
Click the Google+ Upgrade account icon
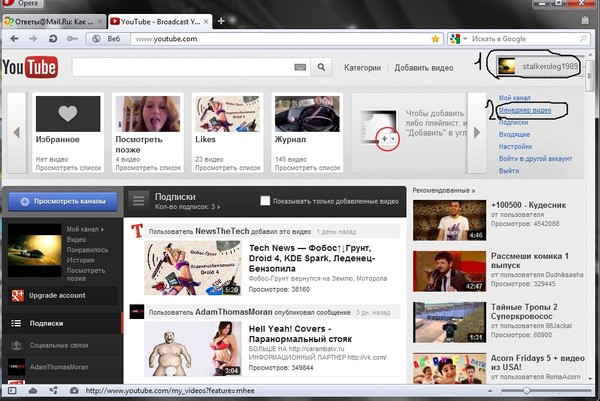(x=18, y=295)
